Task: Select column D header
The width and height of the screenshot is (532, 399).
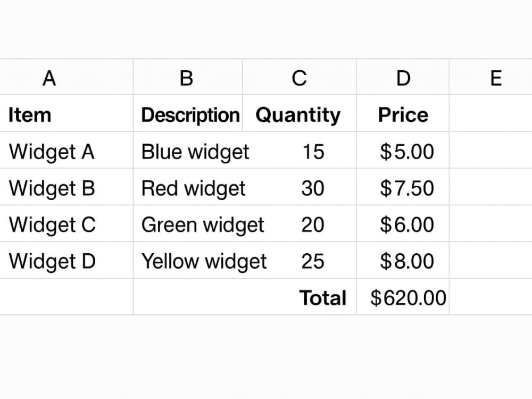Action: tap(403, 77)
